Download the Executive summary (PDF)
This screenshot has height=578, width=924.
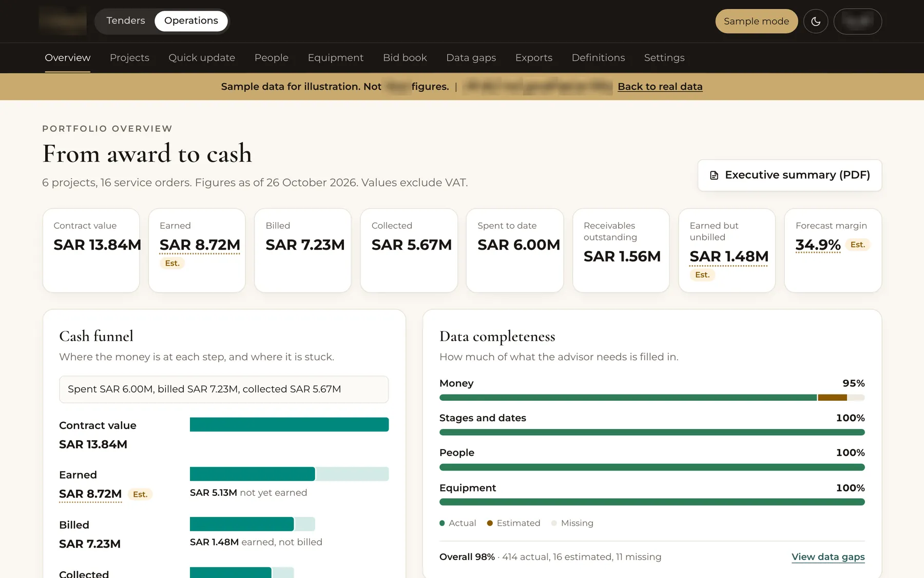790,175
